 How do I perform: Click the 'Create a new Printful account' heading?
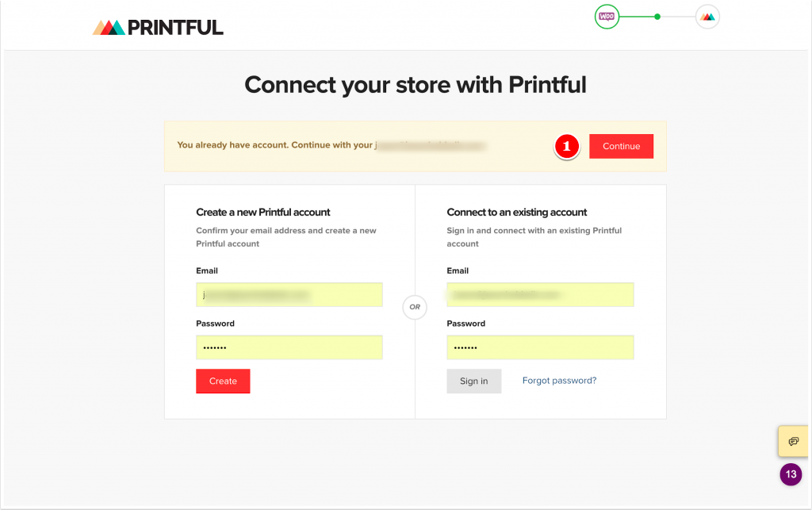coord(263,213)
